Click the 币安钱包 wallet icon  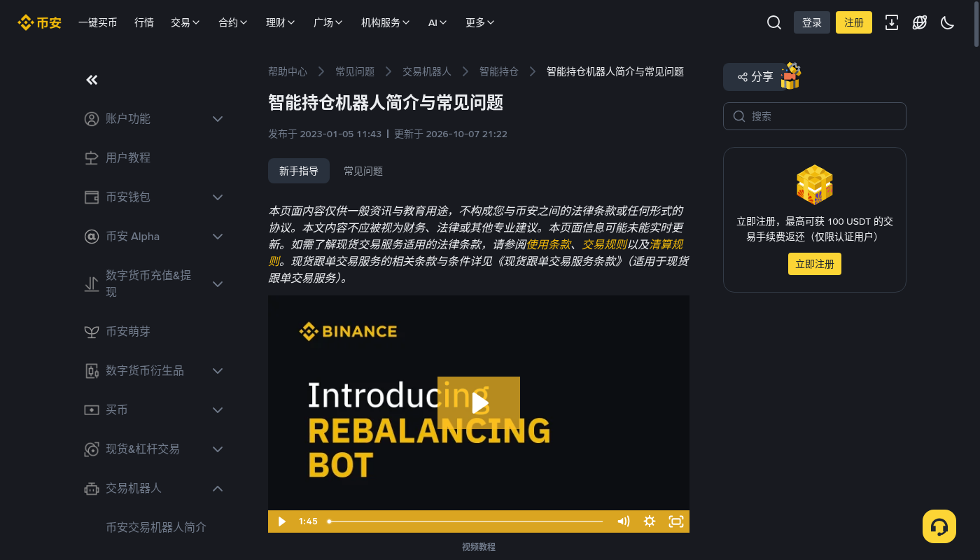pyautogui.click(x=92, y=197)
